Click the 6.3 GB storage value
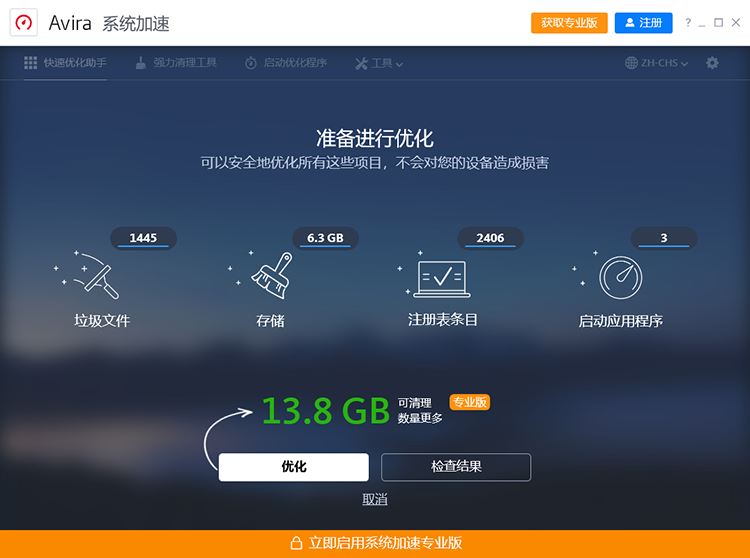 [325, 238]
